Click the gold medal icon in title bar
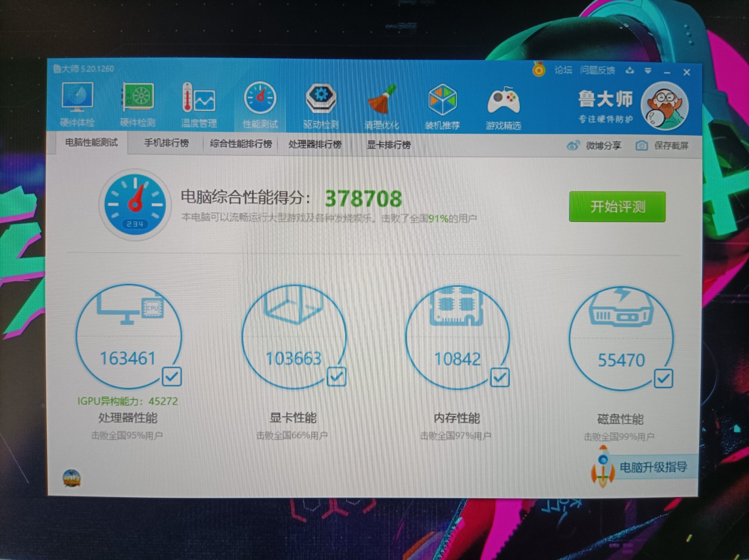749x560 pixels. click(539, 70)
